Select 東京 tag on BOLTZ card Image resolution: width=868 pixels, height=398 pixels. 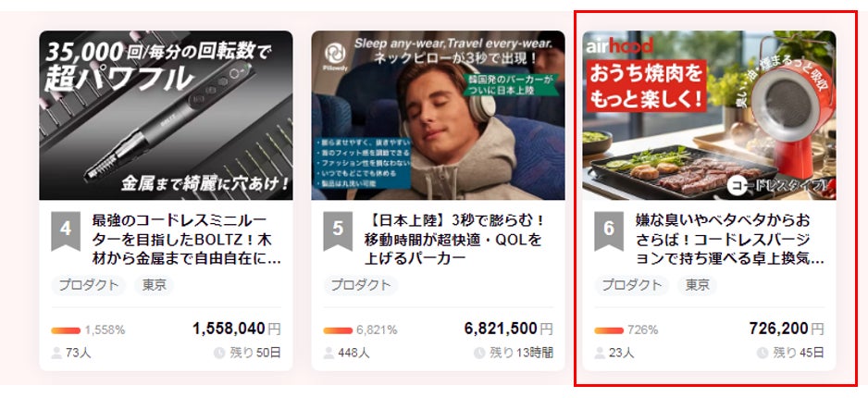tap(154, 286)
